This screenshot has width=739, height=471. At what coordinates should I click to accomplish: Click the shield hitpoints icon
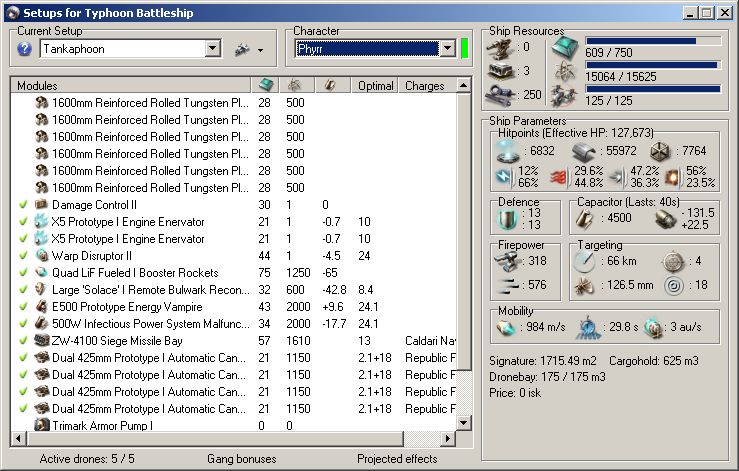click(510, 150)
